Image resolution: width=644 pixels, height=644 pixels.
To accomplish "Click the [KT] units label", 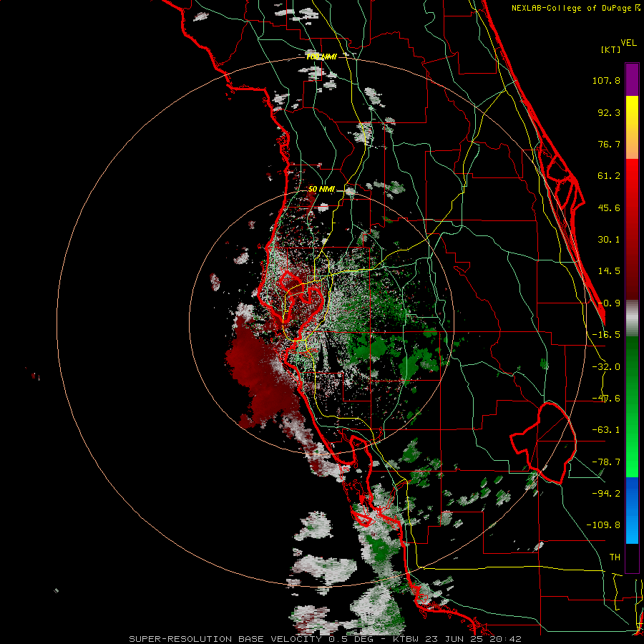I will coord(610,49).
